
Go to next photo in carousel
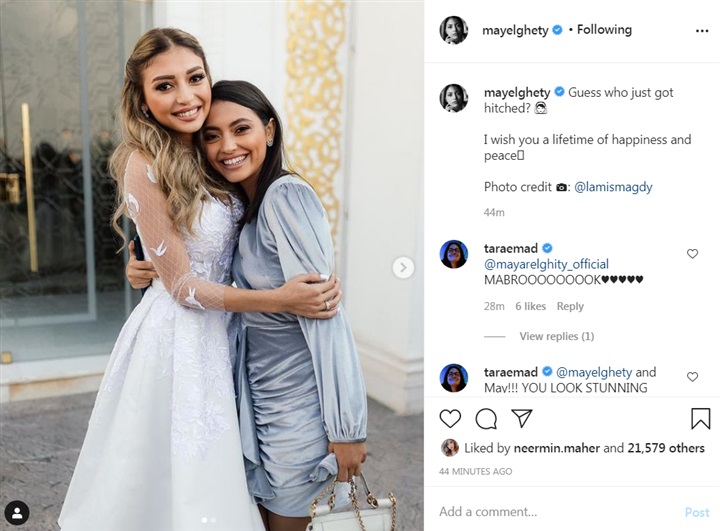click(x=403, y=267)
